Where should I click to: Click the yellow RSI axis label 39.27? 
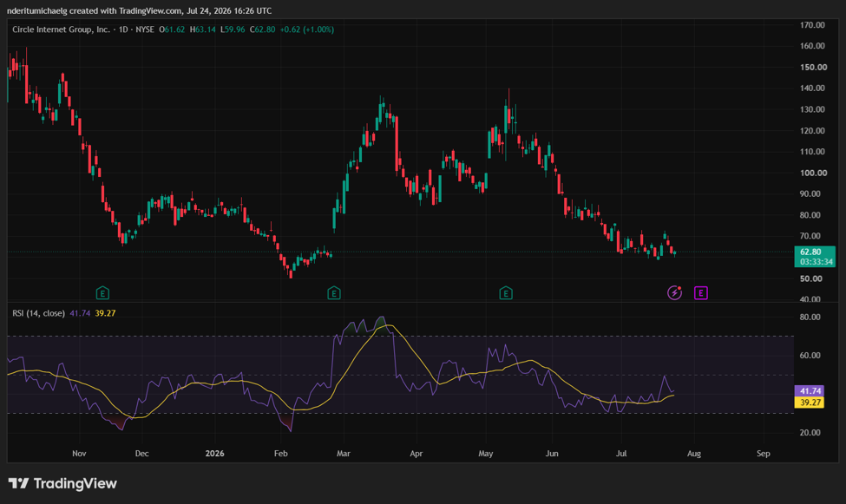click(810, 403)
